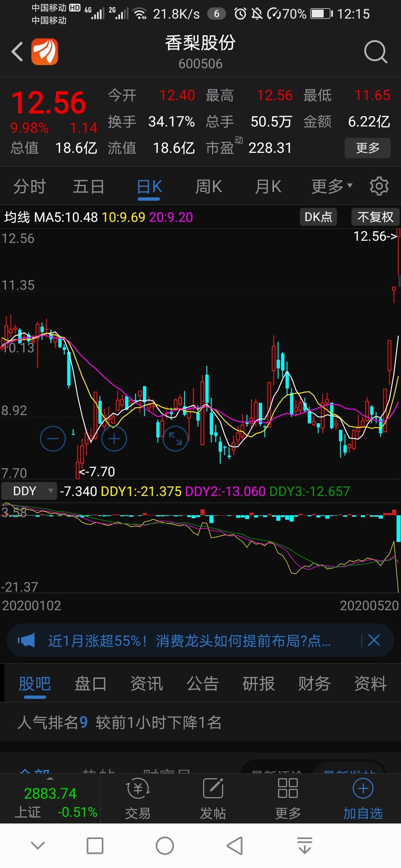Open 不复权 adjustment selector
The width and height of the screenshot is (401, 868).
(375, 217)
